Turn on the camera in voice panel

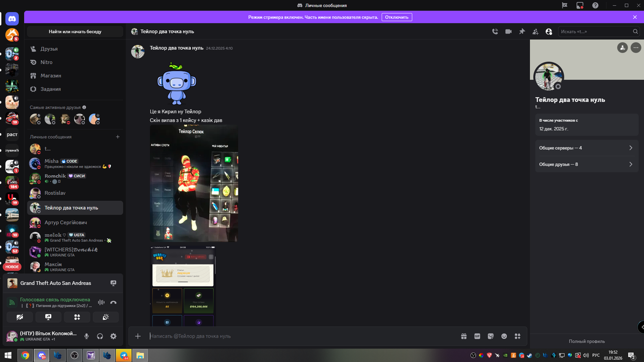click(20, 317)
